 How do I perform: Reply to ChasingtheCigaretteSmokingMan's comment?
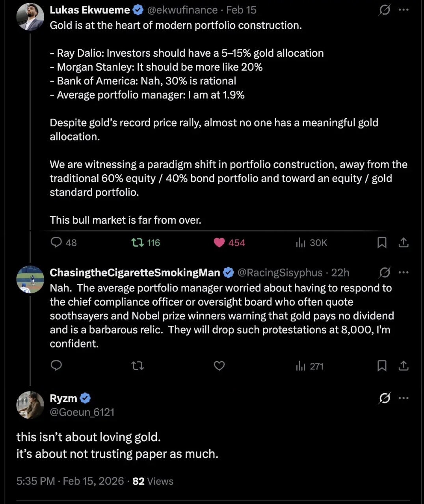click(56, 366)
